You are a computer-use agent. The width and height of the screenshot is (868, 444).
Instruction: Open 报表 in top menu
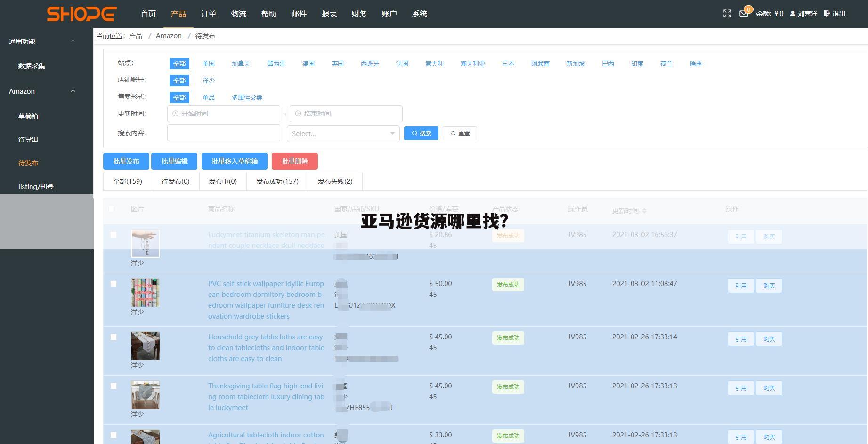329,14
